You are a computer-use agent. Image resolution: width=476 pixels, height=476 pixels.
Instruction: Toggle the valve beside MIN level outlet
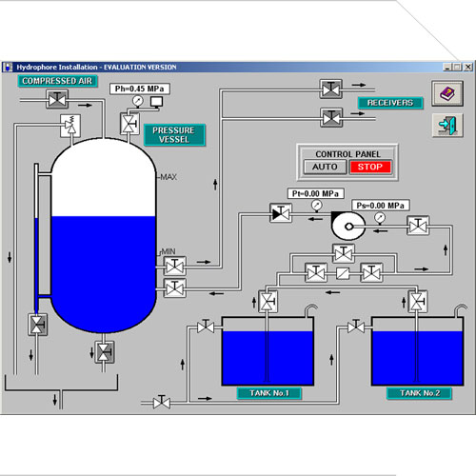pyautogui.click(x=174, y=266)
